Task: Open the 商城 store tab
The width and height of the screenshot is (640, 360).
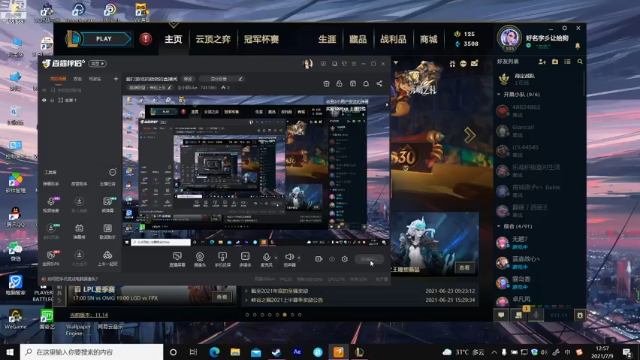Action: click(429, 39)
